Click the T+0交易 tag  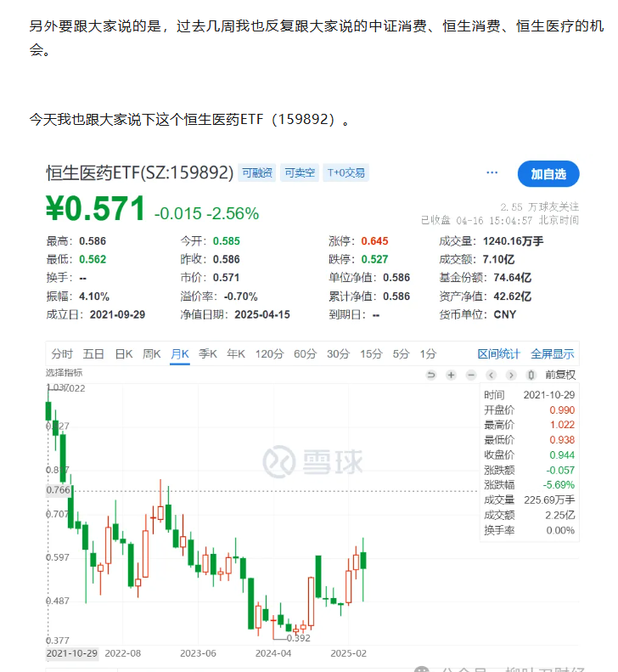pyautogui.click(x=346, y=172)
